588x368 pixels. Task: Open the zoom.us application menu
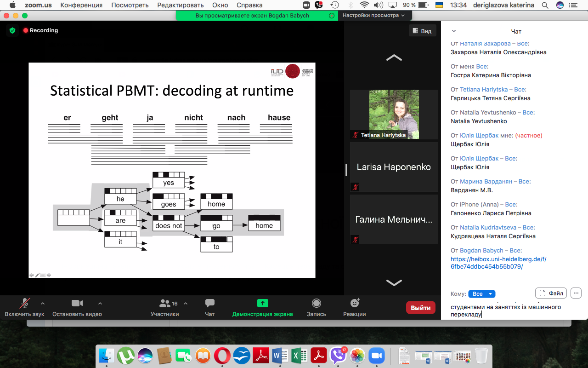[38, 5]
